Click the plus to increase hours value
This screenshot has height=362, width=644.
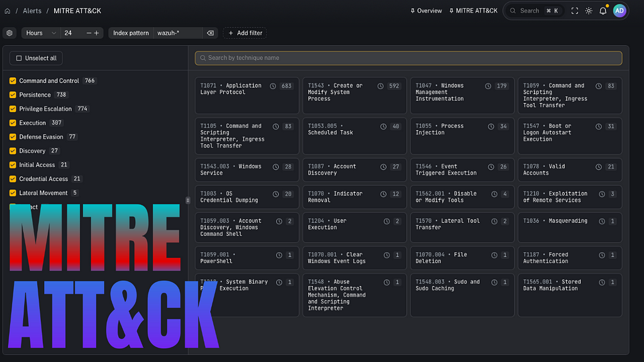click(97, 33)
